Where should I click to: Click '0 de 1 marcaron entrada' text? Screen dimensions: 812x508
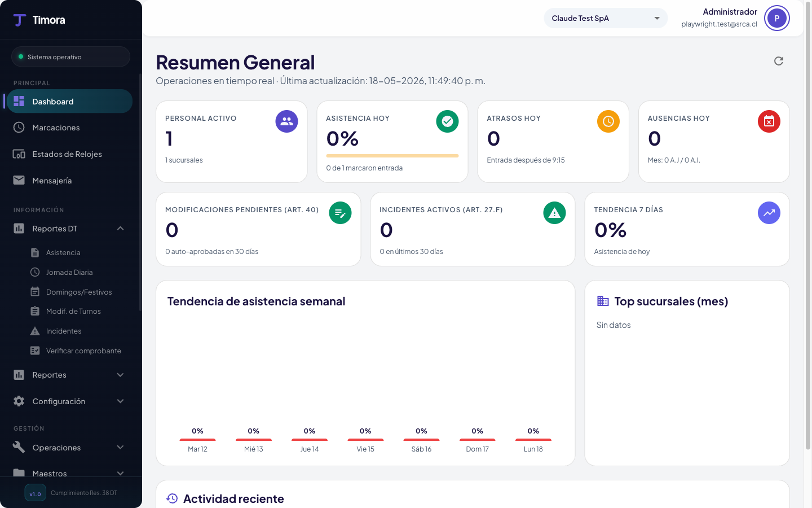point(364,168)
